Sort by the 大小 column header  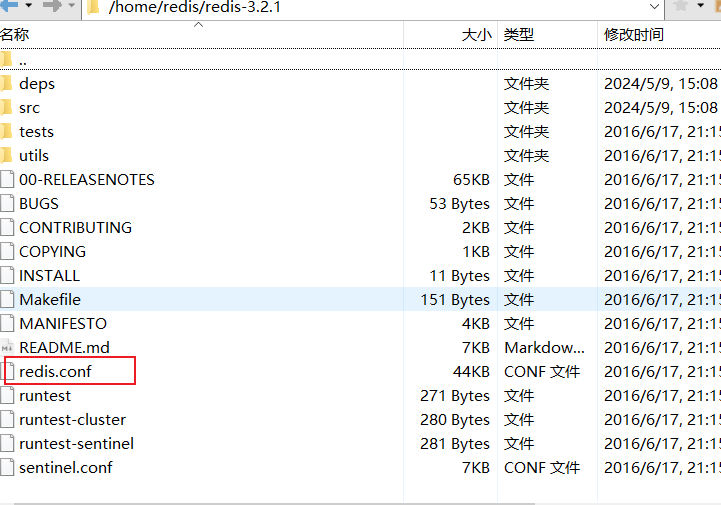point(475,34)
